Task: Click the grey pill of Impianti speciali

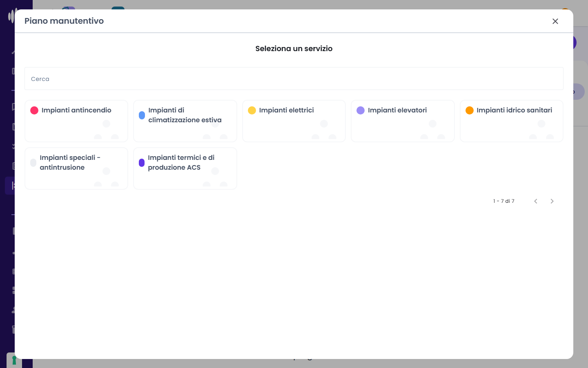Action: point(33,163)
